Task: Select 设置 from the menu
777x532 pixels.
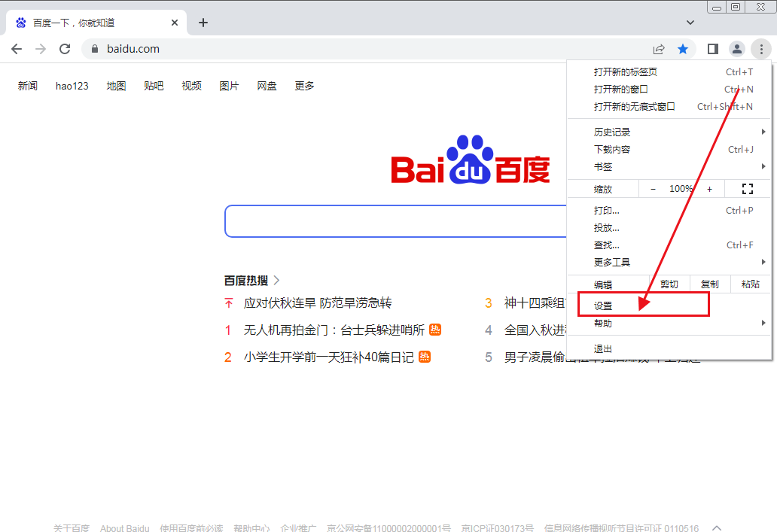Action: coord(603,306)
